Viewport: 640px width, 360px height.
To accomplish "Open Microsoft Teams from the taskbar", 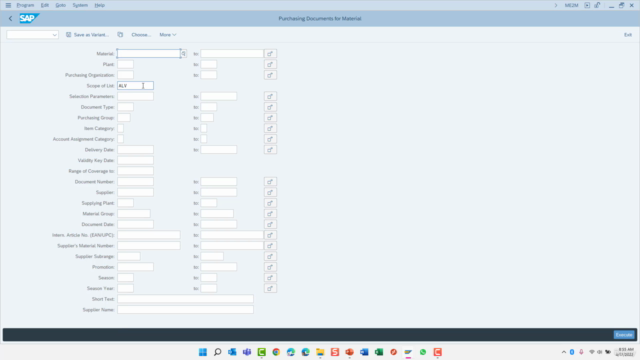I will pyautogui.click(x=247, y=352).
